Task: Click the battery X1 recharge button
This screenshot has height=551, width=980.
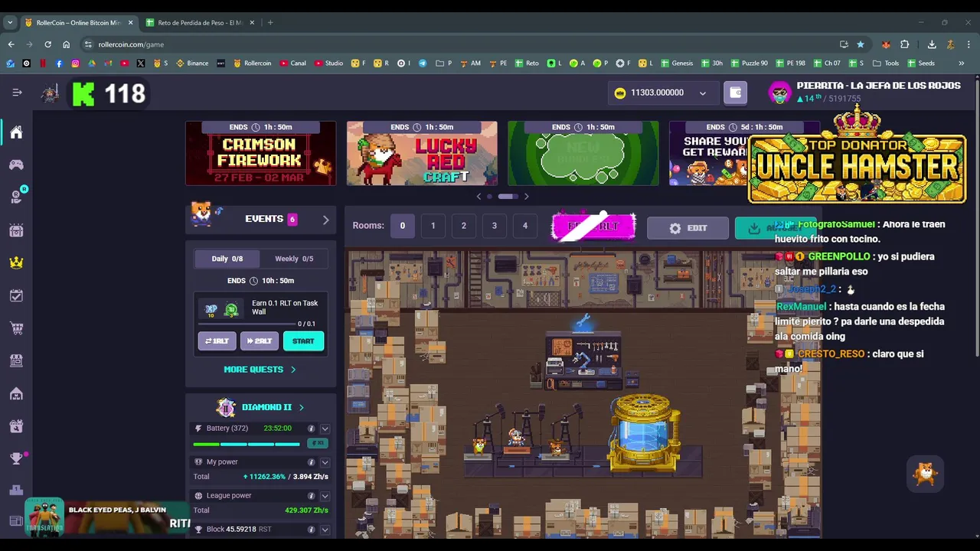Action: [316, 444]
